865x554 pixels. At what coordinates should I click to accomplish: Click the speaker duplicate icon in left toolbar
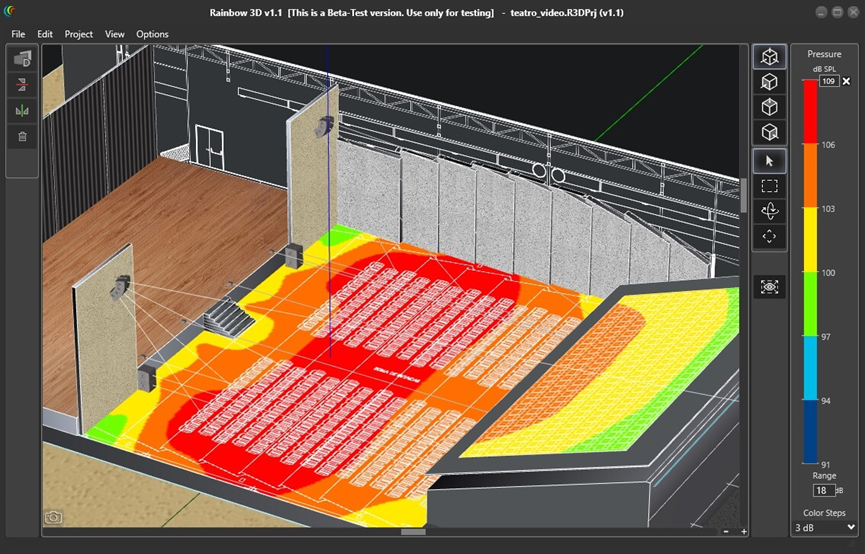[x=22, y=60]
